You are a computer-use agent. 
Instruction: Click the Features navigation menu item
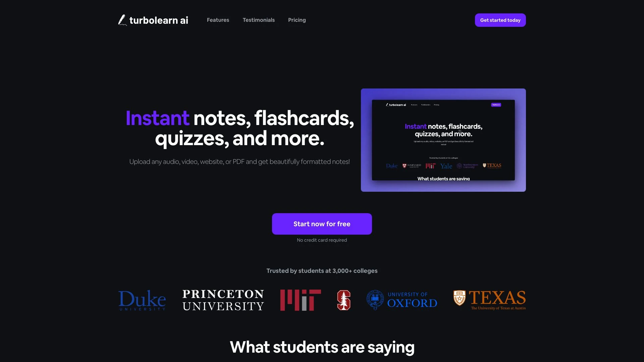pos(218,20)
